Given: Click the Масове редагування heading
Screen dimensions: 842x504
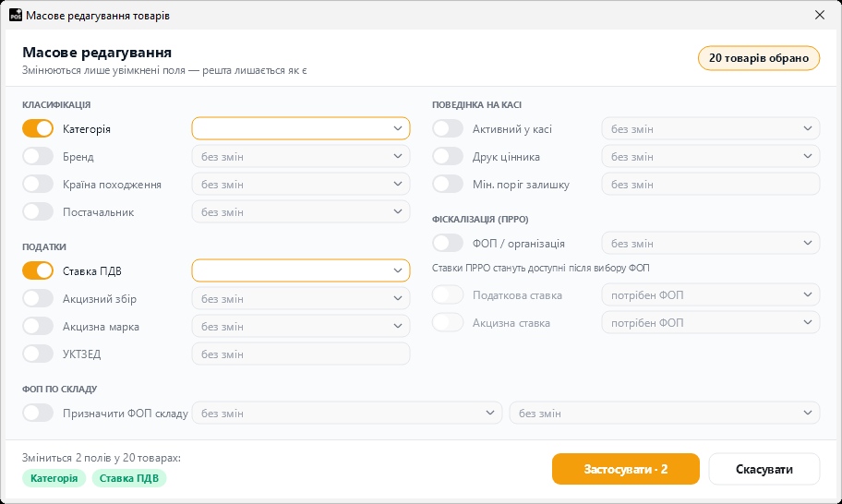Looking at the screenshot, I should click(x=97, y=53).
